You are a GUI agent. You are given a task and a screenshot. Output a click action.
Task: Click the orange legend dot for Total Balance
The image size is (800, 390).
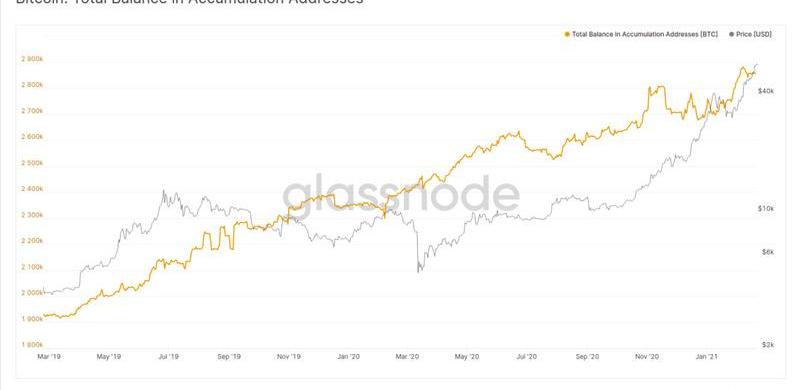[x=567, y=34]
